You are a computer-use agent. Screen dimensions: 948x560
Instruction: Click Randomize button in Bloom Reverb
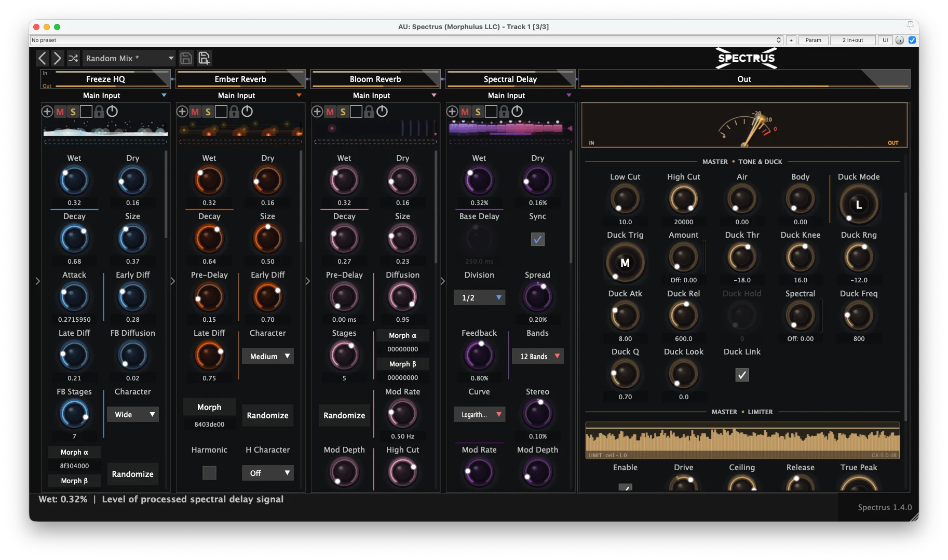pos(344,415)
